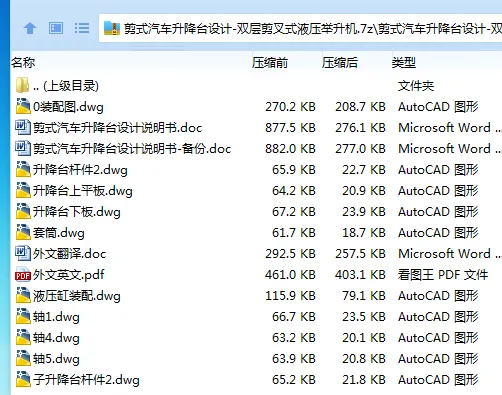
Task: Click the 257.5 KB compressed size of 外文翻译.doc
Action: [360, 254]
